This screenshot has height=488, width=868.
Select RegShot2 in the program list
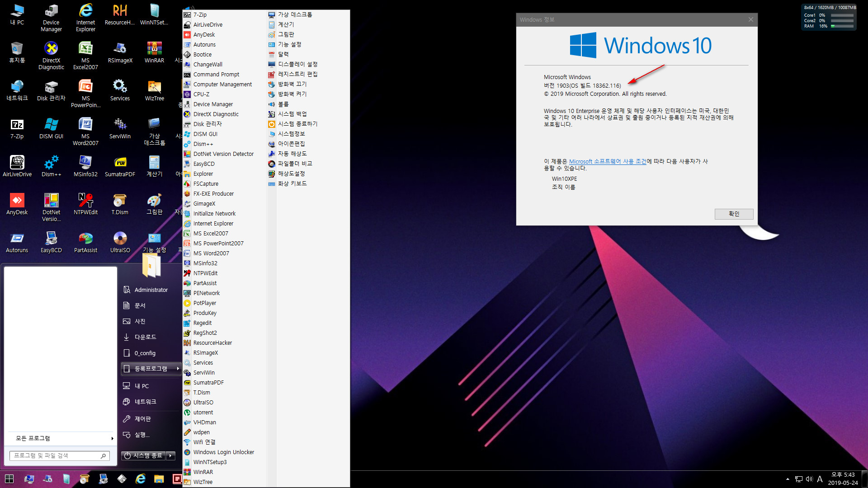pos(224,333)
